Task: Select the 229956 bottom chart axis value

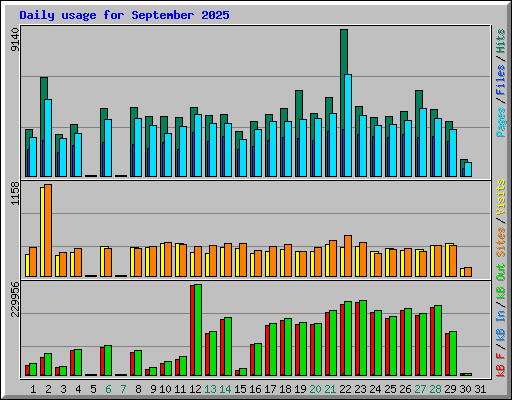Action: pyautogui.click(x=15, y=299)
